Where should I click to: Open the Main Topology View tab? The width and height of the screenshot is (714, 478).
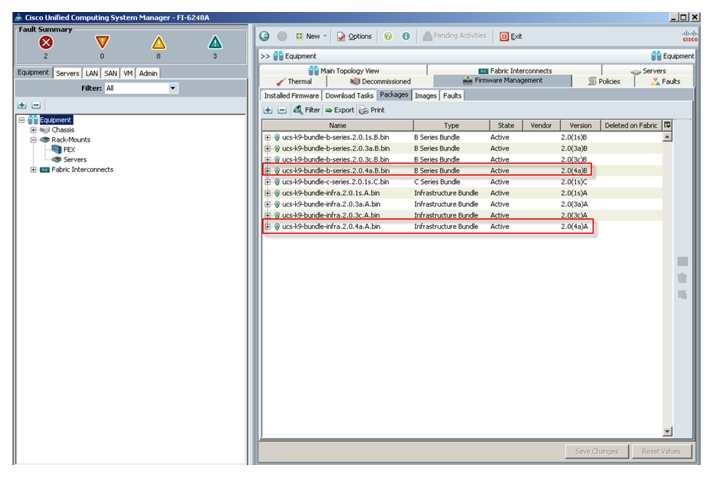tap(344, 71)
